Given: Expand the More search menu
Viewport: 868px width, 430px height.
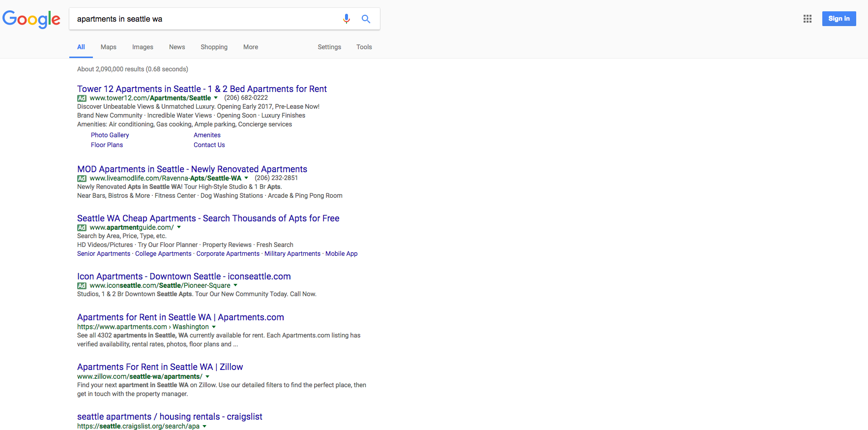Looking at the screenshot, I should (x=251, y=47).
